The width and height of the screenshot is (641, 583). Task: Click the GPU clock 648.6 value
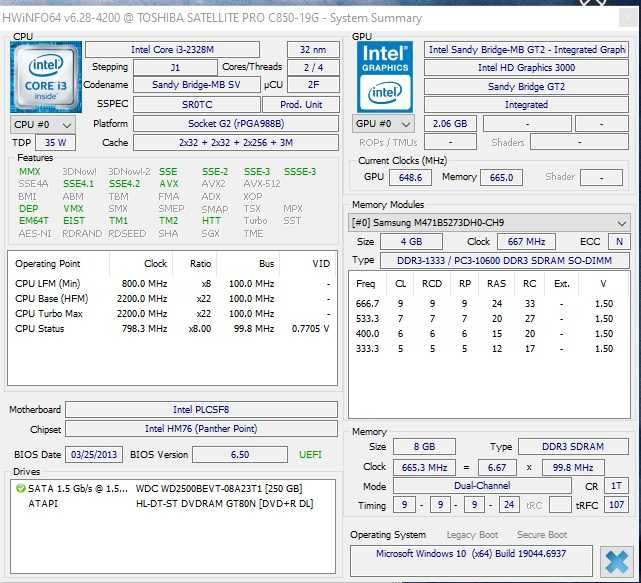tap(410, 178)
